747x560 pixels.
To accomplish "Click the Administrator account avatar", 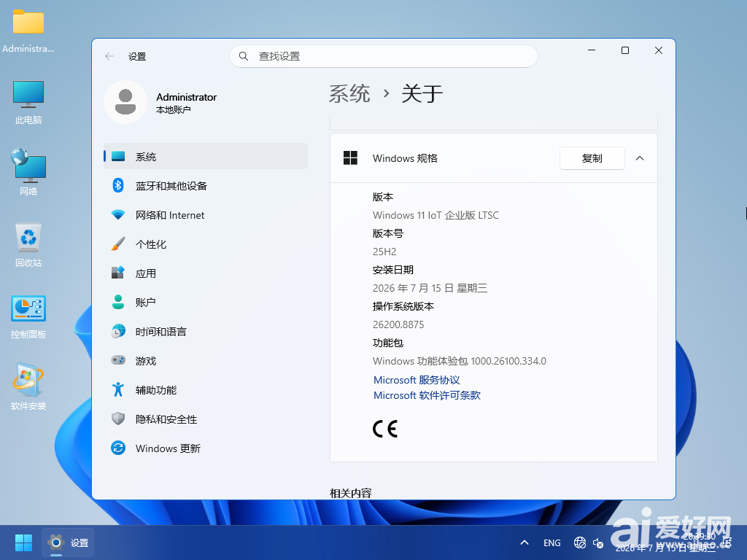I will coord(125,102).
